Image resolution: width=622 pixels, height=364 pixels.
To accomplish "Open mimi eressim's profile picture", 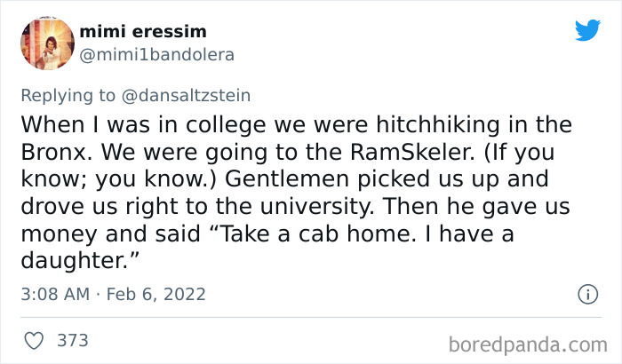I will (46, 44).
